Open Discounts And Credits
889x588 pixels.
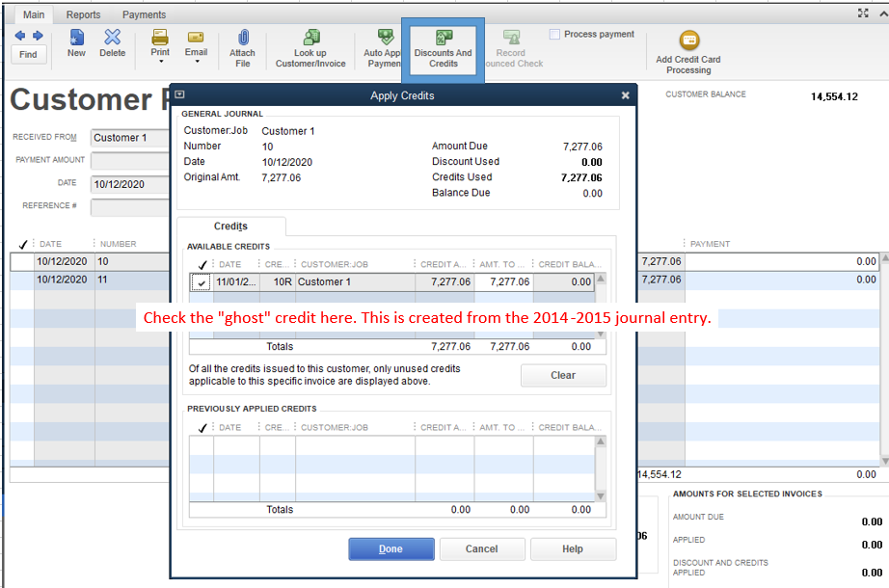coord(443,50)
